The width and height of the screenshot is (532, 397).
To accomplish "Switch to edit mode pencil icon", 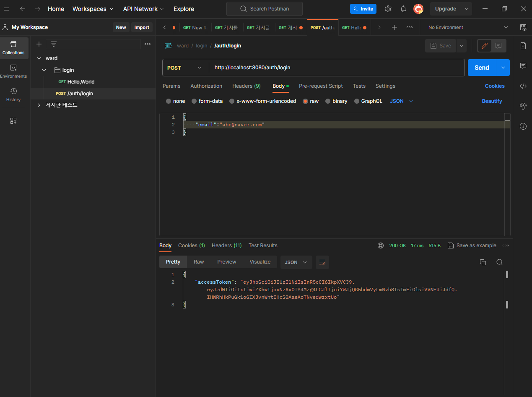I will click(485, 46).
